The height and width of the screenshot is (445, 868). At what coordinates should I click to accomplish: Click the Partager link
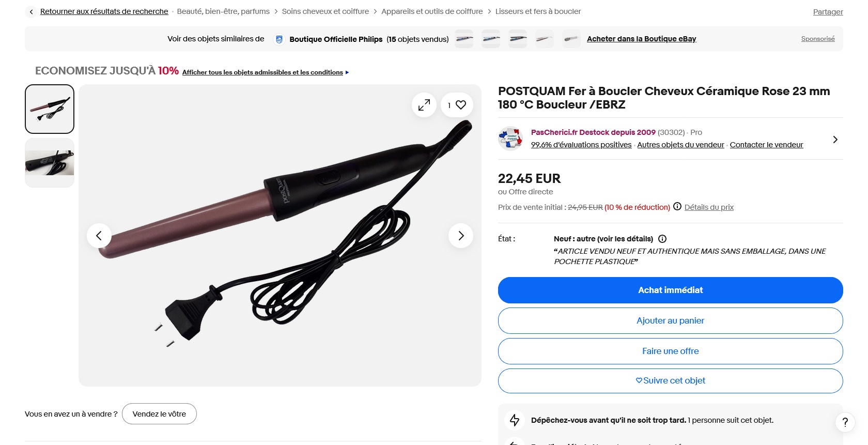click(x=828, y=12)
